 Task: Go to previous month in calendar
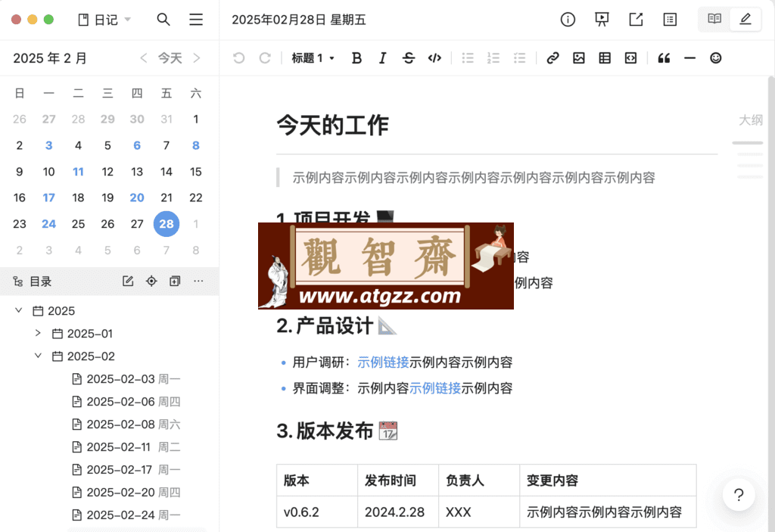click(x=143, y=58)
